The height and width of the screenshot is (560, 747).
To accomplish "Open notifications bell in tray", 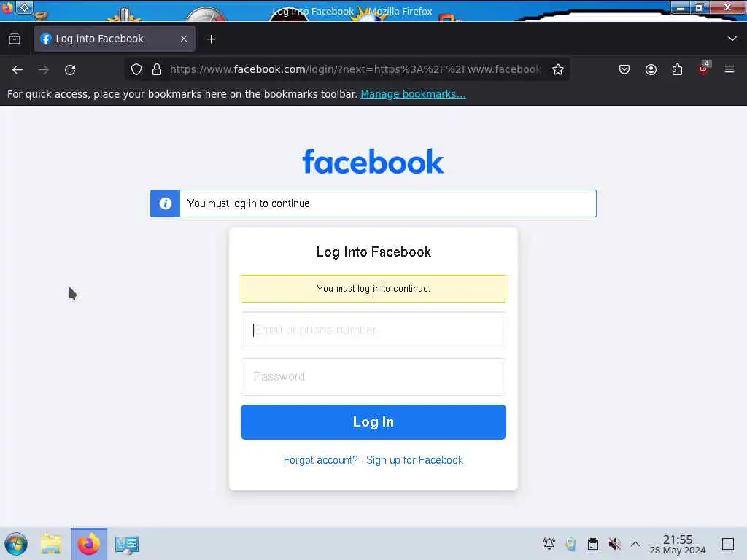I will point(549,543).
